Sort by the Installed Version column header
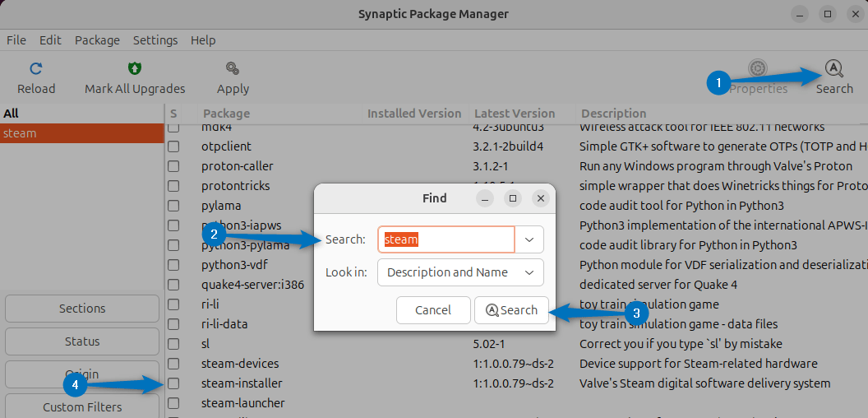Screen dimensions: 868x418 [414, 114]
